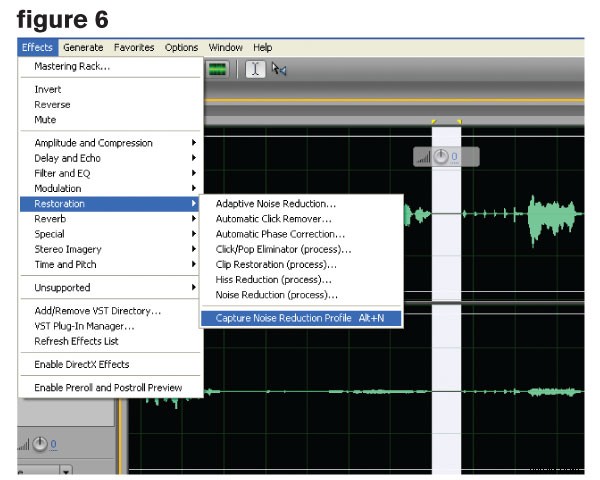Open VST Plug-In Manager...

coord(110,326)
